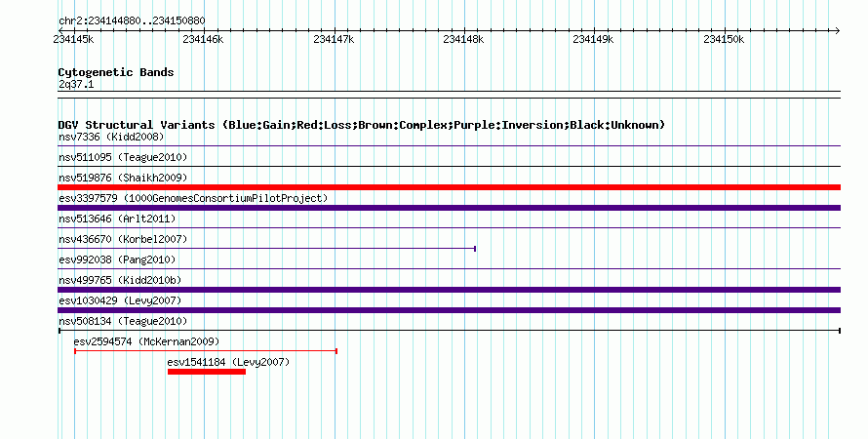
Task: Select the esv992038 (Pang2010) label
Action: click(117, 259)
